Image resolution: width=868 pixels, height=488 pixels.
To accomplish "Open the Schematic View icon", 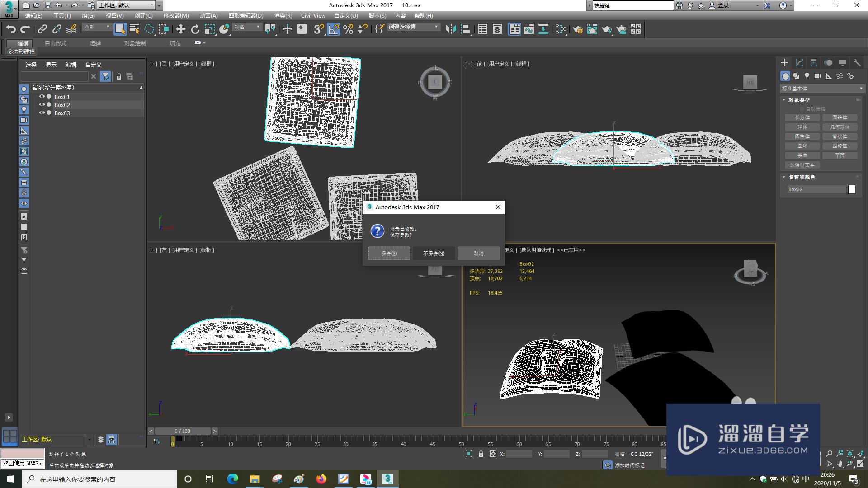I will point(543,29).
